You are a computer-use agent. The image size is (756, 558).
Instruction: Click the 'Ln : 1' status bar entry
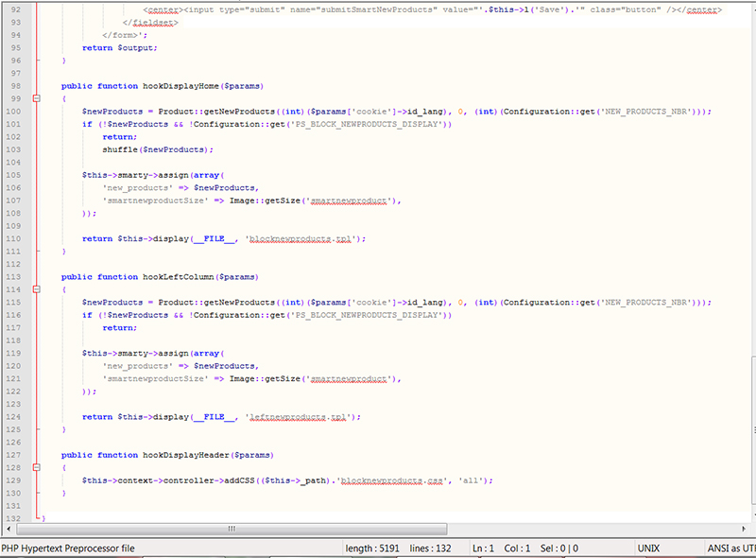[483, 549]
